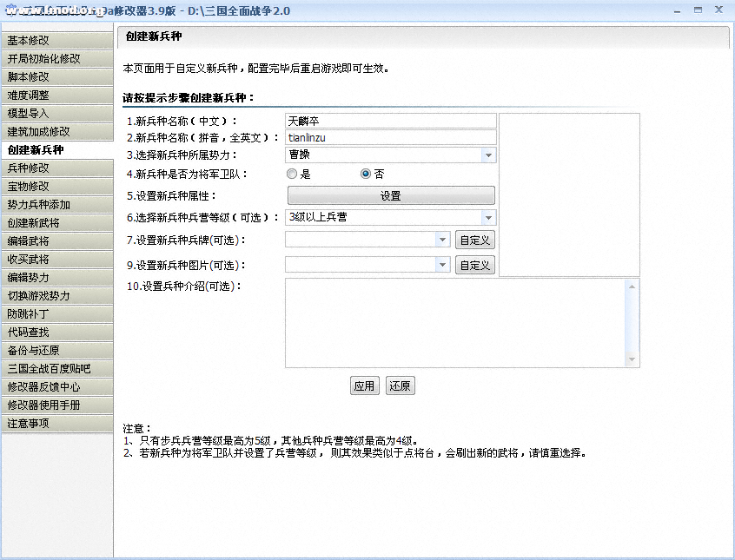Open the 3级以上兵营 barracks level dropdown

488,218
